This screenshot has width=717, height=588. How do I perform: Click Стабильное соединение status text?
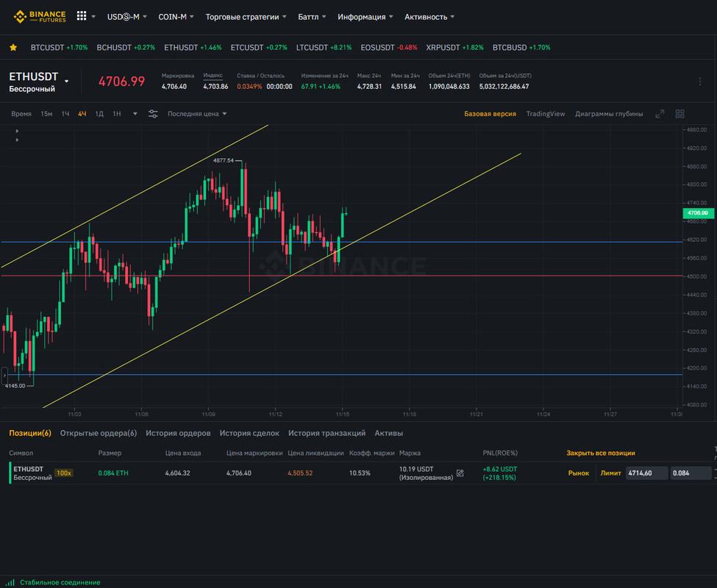(60, 583)
